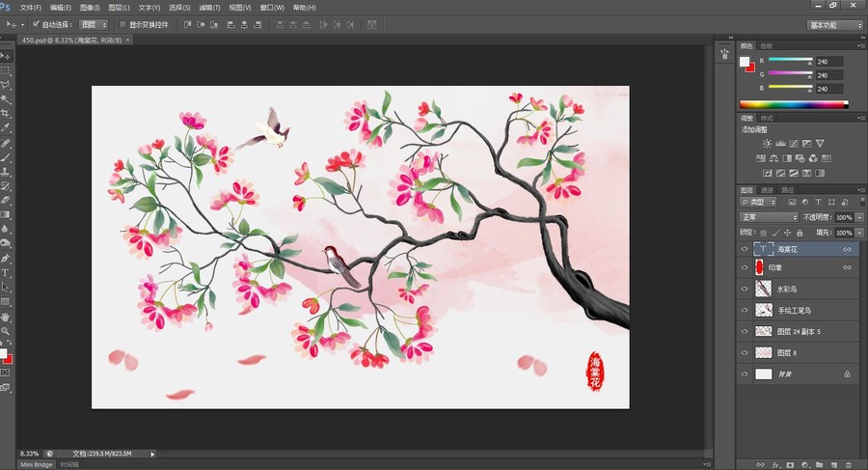
Task: Select the Eyedropper tool
Action: [x=6, y=127]
